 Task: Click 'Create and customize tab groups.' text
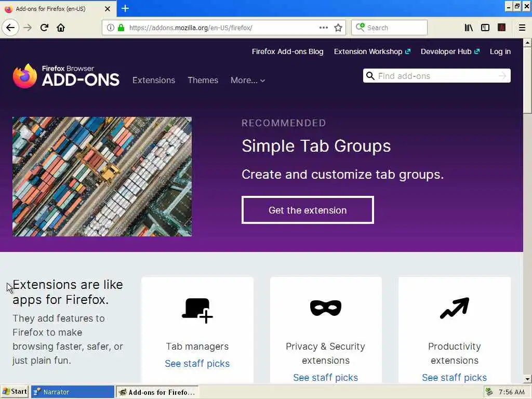click(x=343, y=175)
